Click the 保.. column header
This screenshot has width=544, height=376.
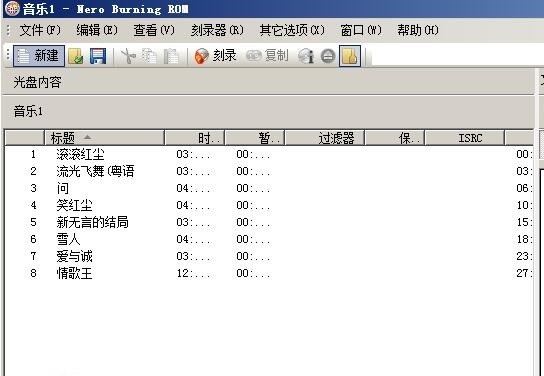click(394, 138)
